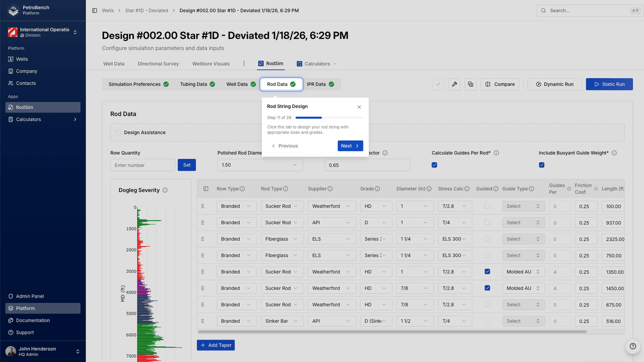This screenshot has width=644, height=362.
Task: Toggle sidebar panel icon beside Wells breadcrumb
Action: [94, 11]
